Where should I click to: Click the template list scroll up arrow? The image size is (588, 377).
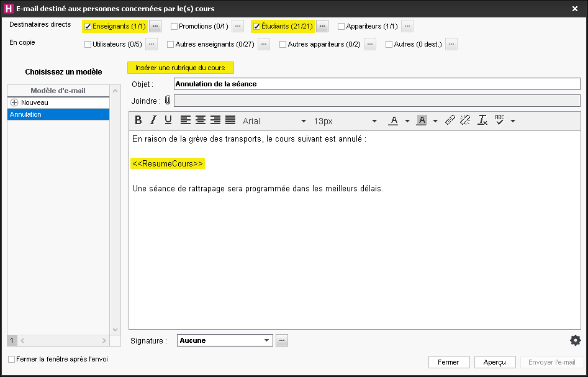115,91
